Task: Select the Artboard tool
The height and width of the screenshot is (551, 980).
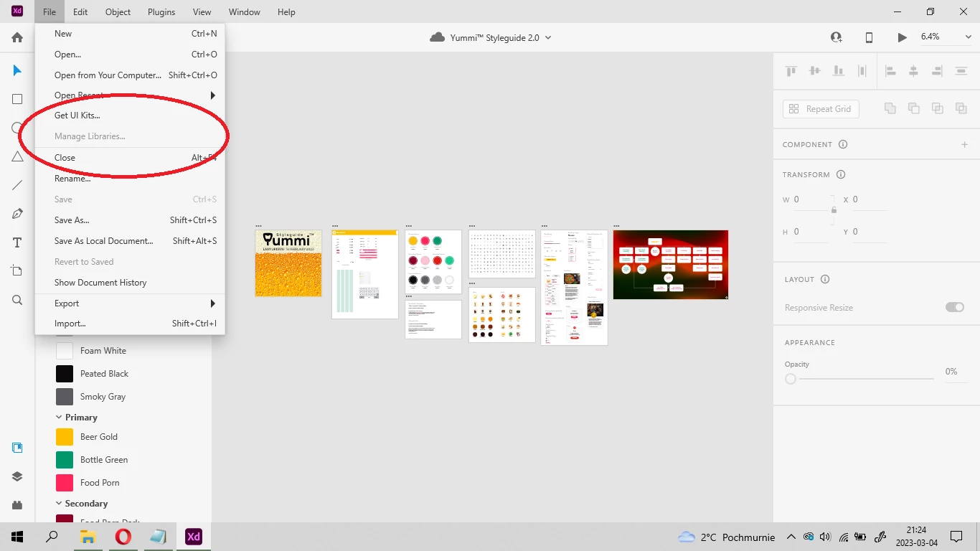Action: [x=17, y=270]
